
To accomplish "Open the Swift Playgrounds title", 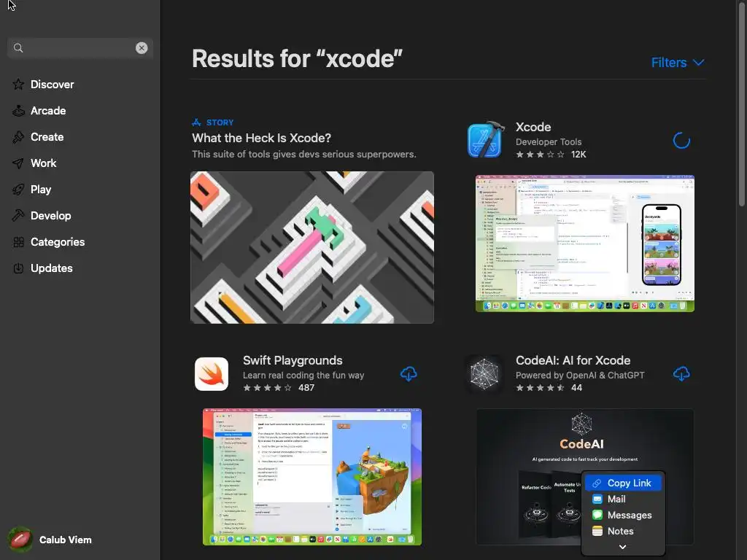I will coord(293,360).
